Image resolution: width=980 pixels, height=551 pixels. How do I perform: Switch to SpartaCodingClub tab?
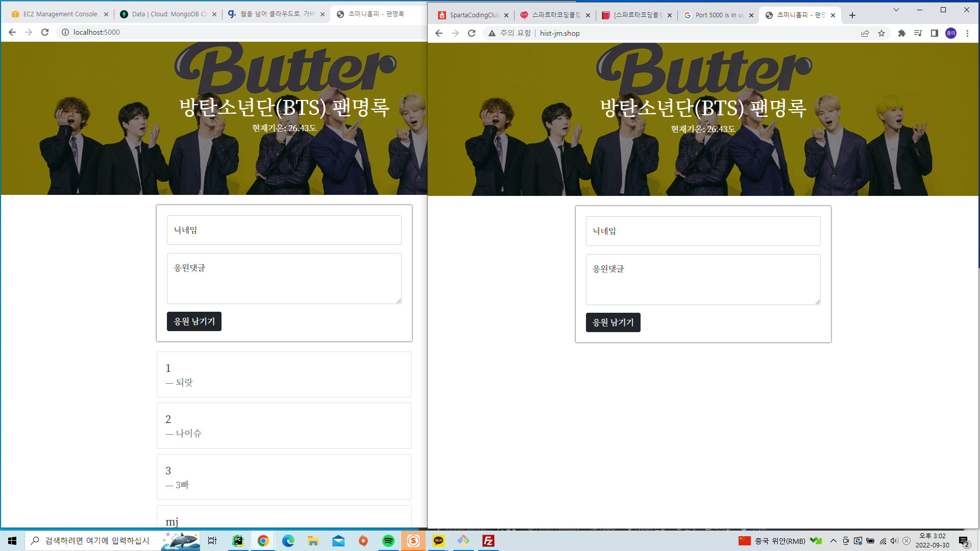pyautogui.click(x=474, y=15)
